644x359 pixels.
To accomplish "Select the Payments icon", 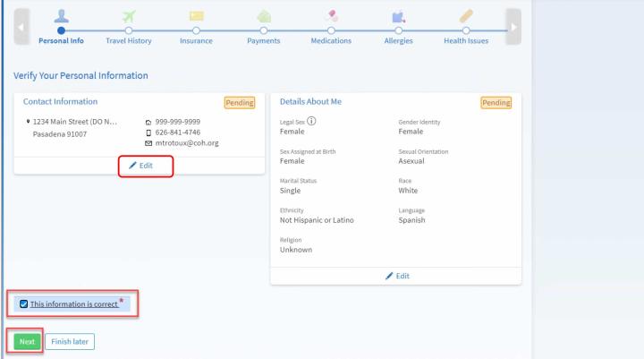I will point(264,16).
